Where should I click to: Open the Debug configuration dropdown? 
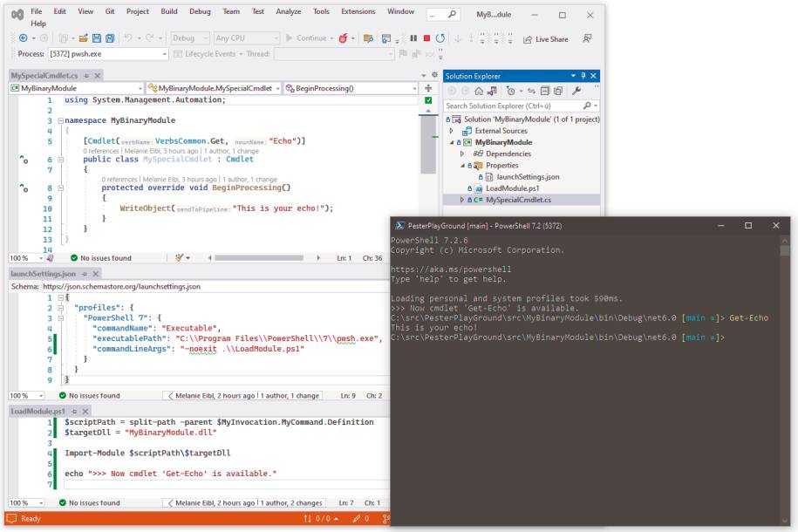[190, 38]
